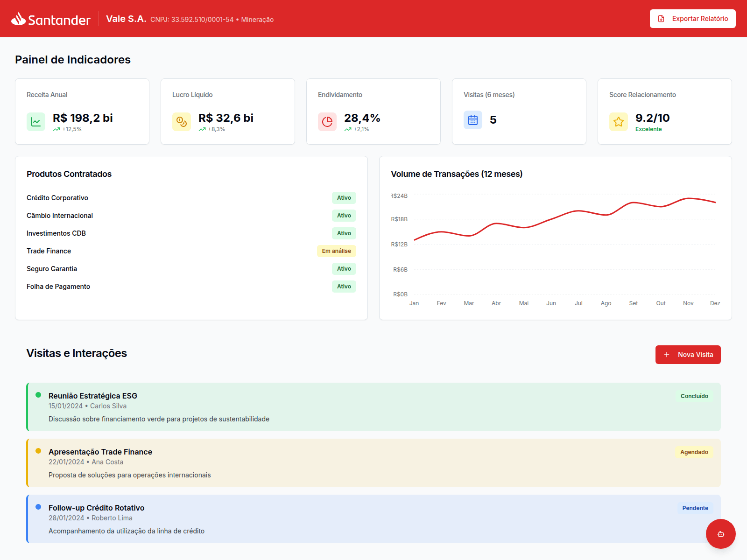Click the Ativo badge for Folha de Pagamento
The image size is (747, 560).
(344, 287)
